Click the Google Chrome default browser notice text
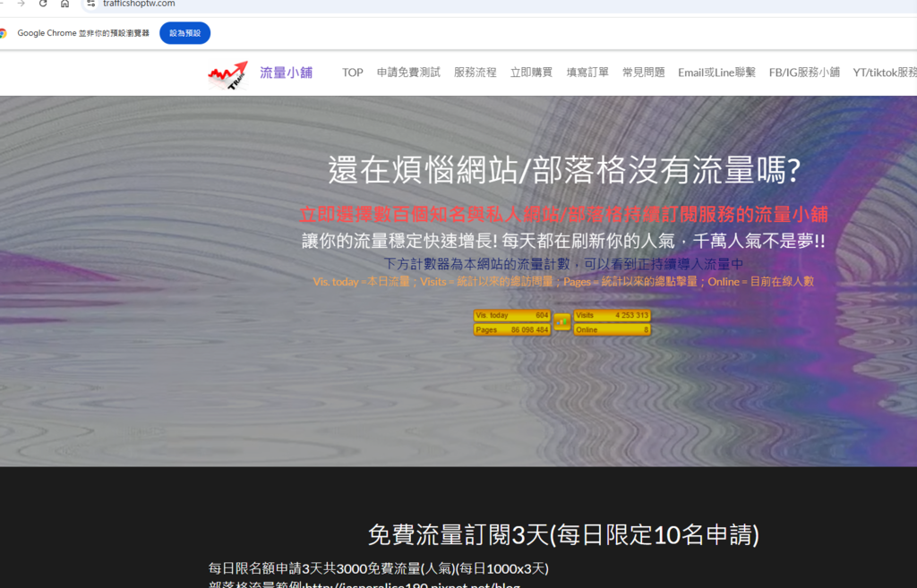The image size is (917, 588). click(83, 33)
